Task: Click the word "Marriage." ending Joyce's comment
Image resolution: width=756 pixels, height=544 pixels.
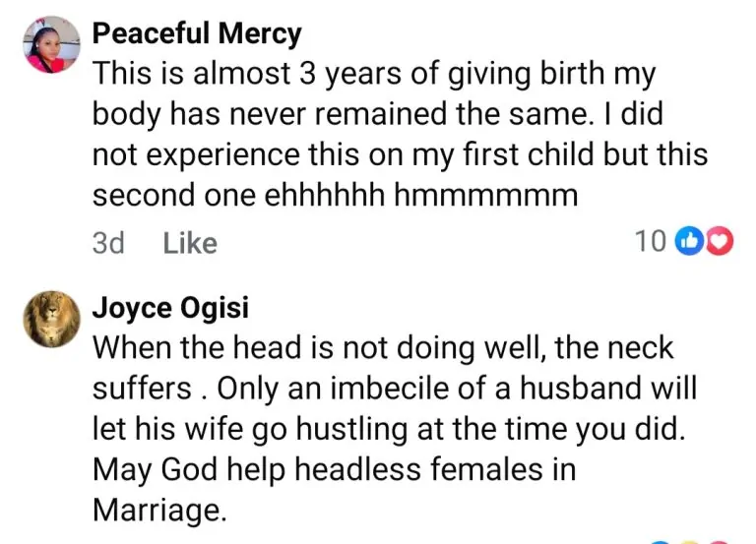Action: tap(155, 509)
